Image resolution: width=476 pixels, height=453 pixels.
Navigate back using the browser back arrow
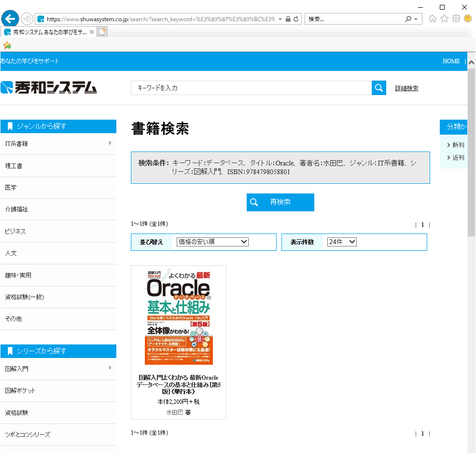click(x=10, y=18)
